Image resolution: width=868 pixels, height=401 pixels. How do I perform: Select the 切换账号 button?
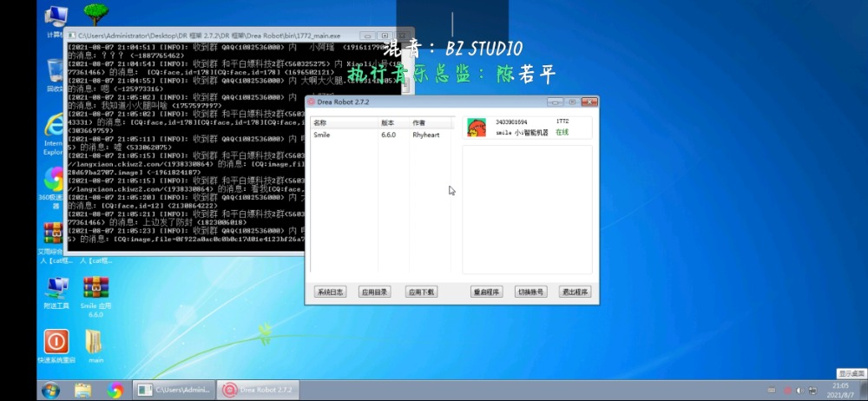(530, 293)
